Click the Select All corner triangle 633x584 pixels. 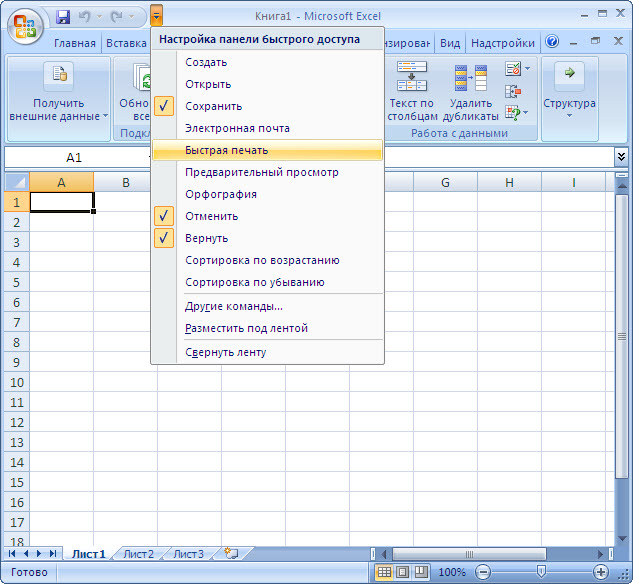coord(17,182)
